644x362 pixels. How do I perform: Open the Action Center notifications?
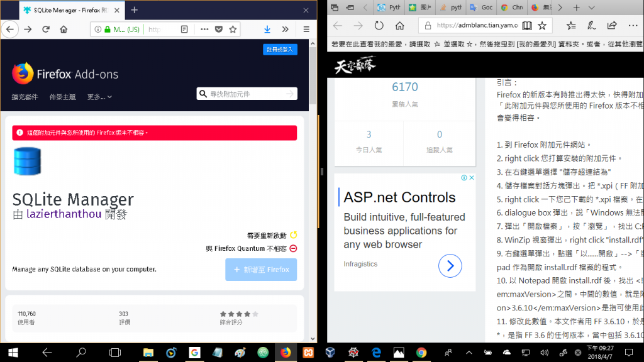629,353
